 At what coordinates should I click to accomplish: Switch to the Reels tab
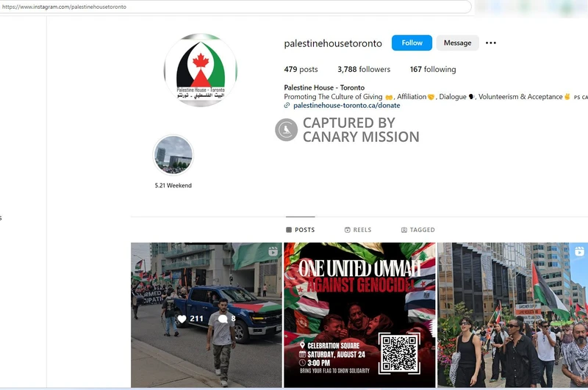(x=358, y=230)
